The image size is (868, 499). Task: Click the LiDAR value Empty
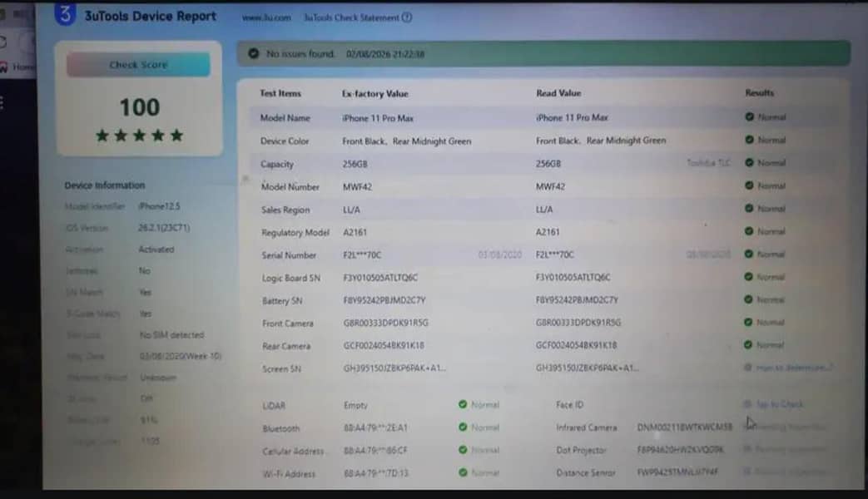[355, 406]
